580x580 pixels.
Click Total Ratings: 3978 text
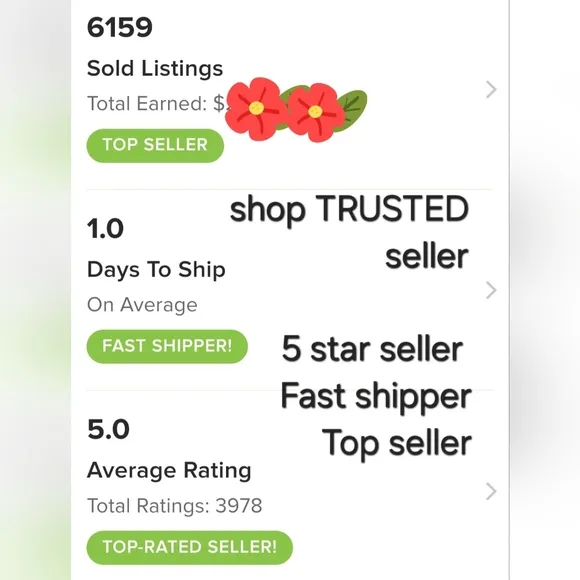pos(175,506)
